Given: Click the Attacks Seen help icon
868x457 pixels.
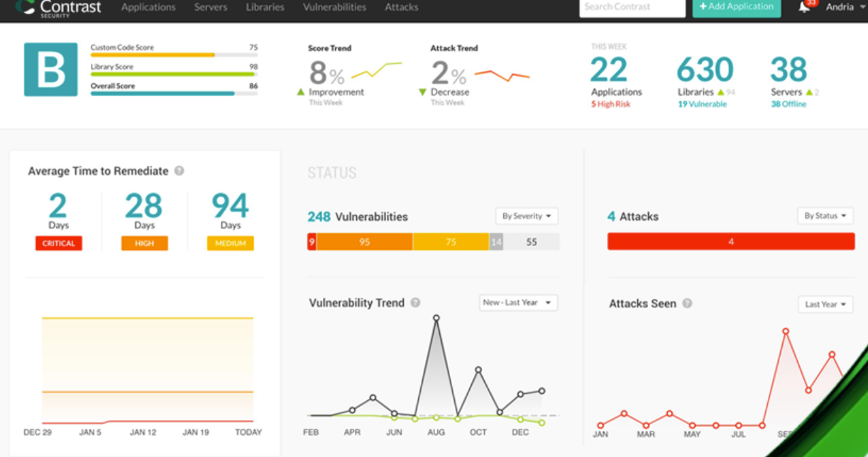Looking at the screenshot, I should point(686,304).
